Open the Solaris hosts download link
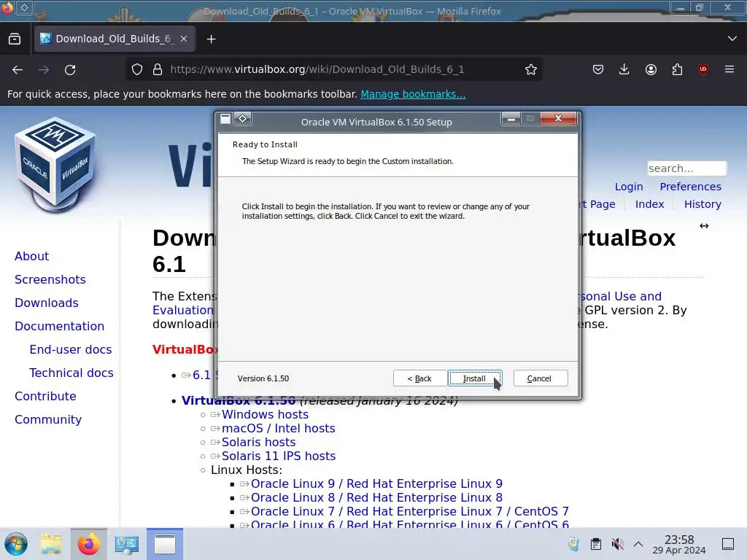This screenshot has width=747, height=560. pyautogui.click(x=258, y=442)
